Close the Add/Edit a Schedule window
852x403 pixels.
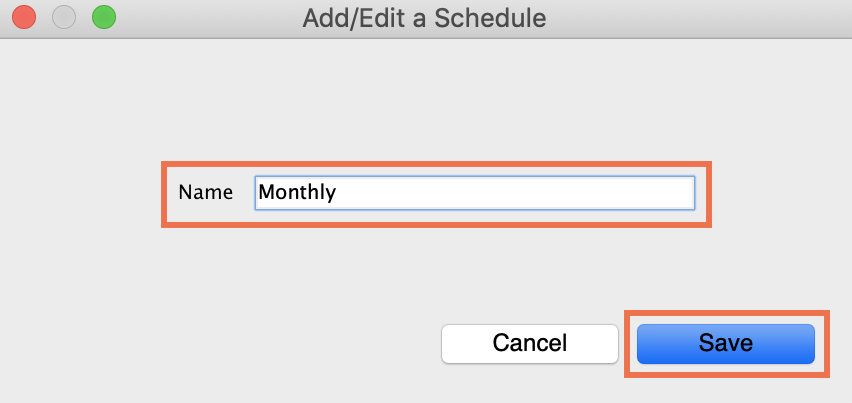pos(23,17)
